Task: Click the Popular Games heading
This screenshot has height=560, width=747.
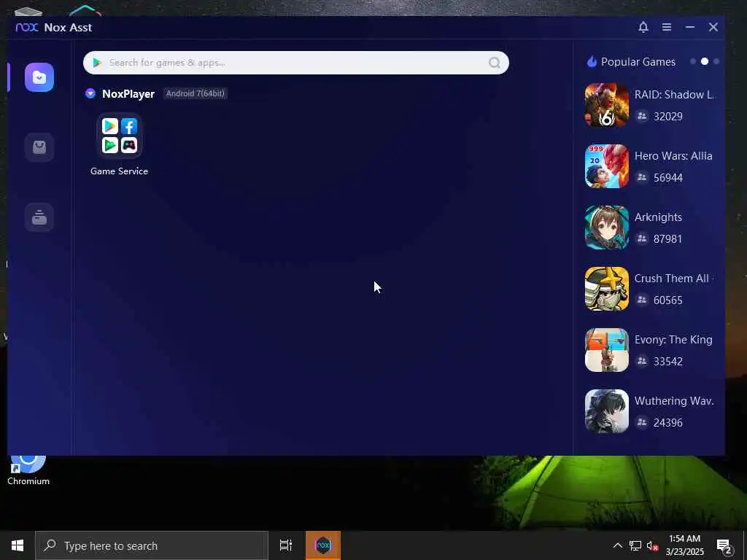Action: (638, 62)
